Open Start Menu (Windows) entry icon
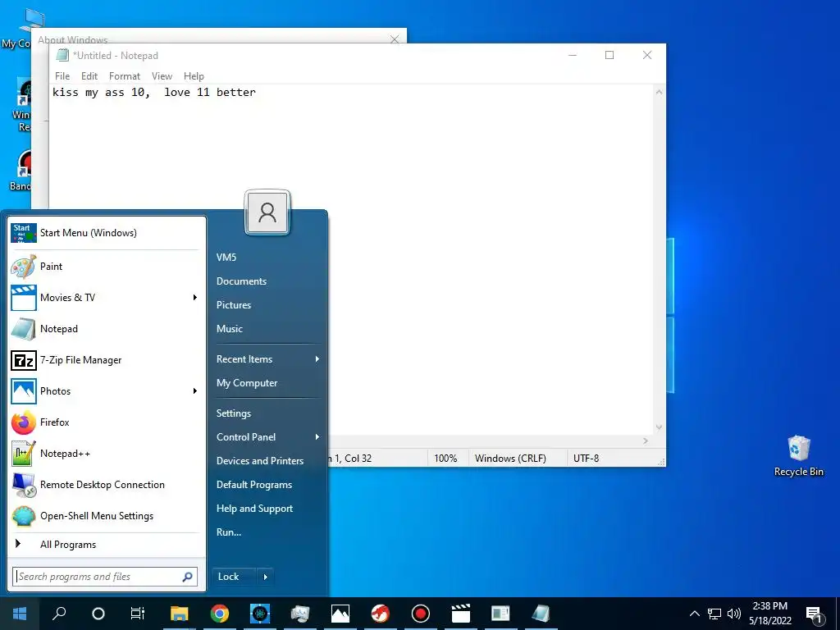Screen dimensions: 840x630 click(24, 233)
